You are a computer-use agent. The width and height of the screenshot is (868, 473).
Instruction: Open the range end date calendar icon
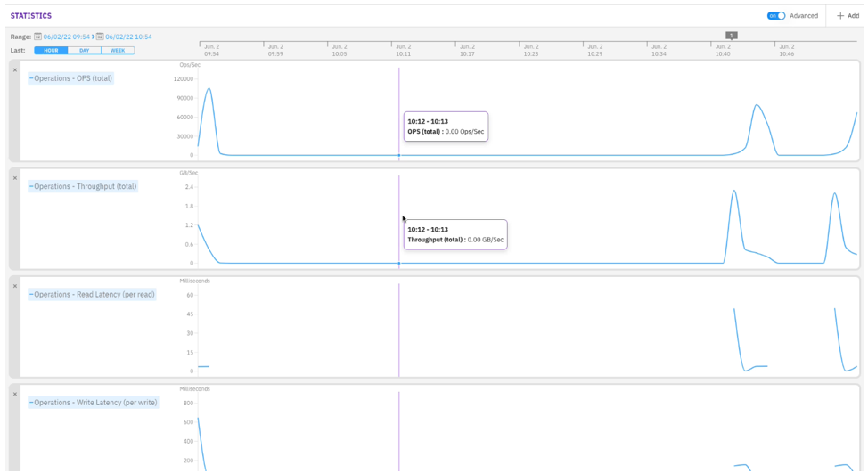101,37
